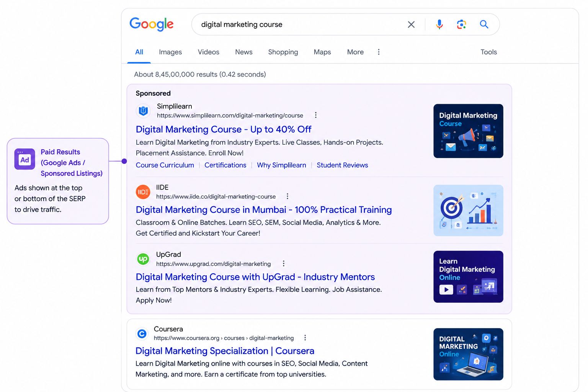Select the All tab
Screen dimensions: 588x392
pos(139,52)
